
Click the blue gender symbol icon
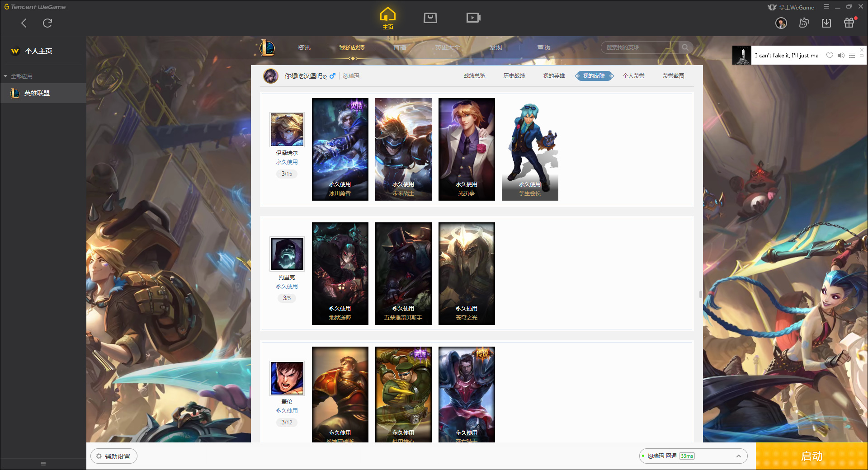(x=332, y=76)
